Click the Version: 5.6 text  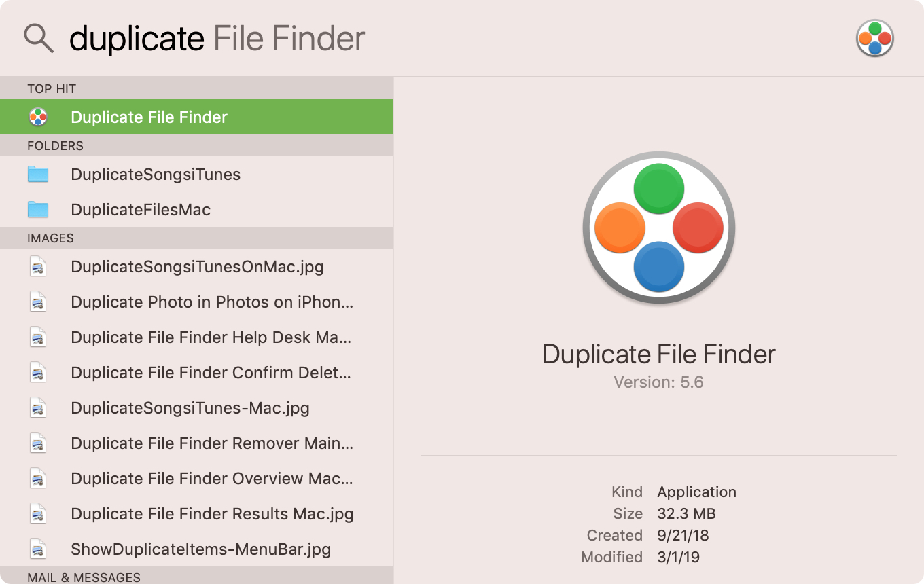658,382
